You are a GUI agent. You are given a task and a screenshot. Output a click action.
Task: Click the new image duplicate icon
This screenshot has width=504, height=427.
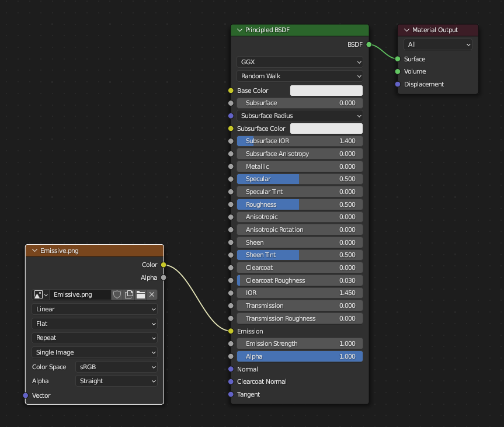[129, 294]
